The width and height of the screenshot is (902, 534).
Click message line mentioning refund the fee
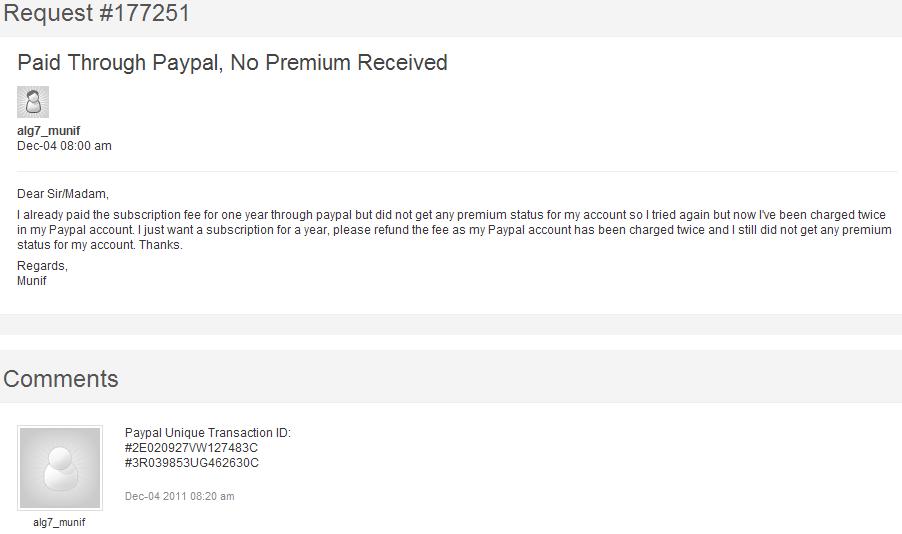point(454,230)
